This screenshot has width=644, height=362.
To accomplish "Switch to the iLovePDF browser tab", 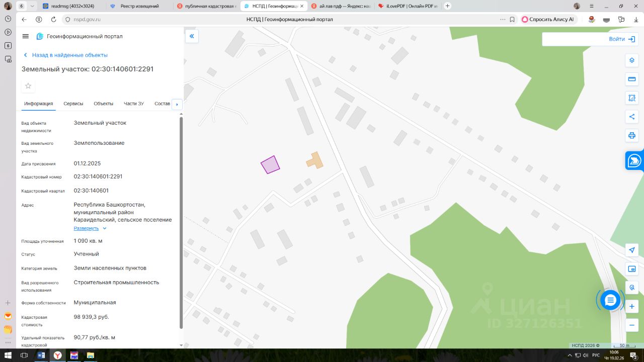I will coord(408,6).
